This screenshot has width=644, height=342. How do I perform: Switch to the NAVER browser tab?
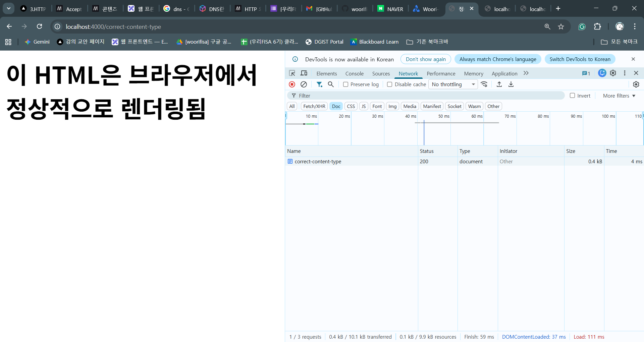390,9
